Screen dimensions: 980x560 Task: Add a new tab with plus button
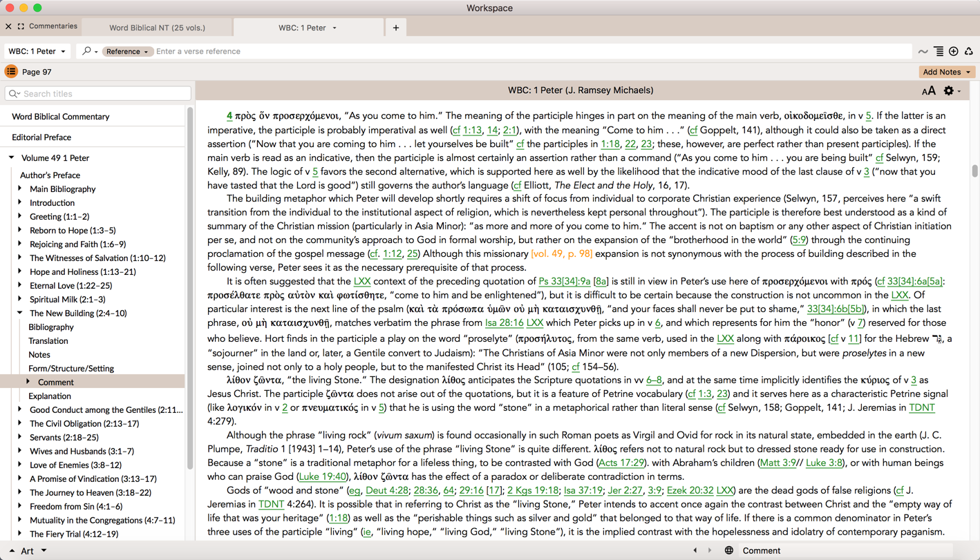click(x=396, y=28)
